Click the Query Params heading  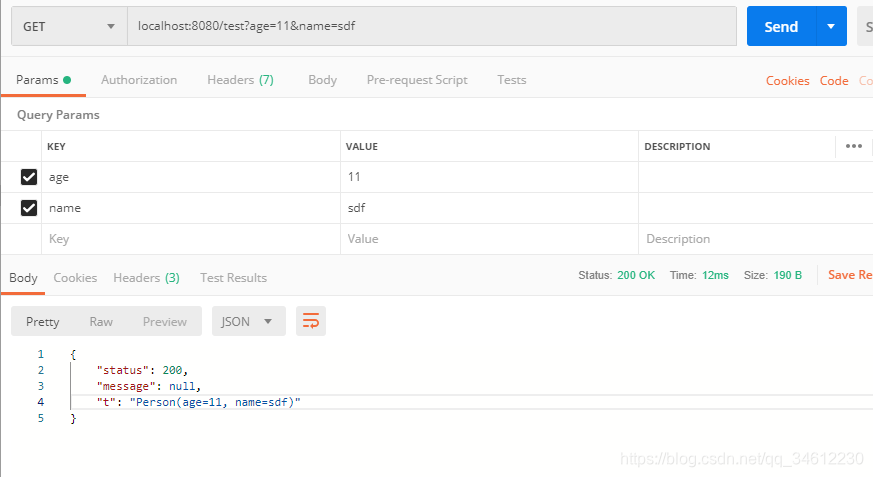(x=58, y=115)
